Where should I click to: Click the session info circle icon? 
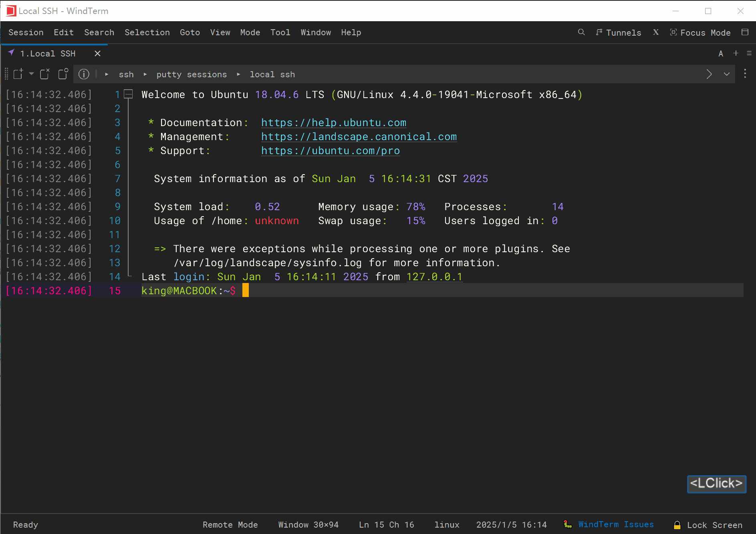84,74
